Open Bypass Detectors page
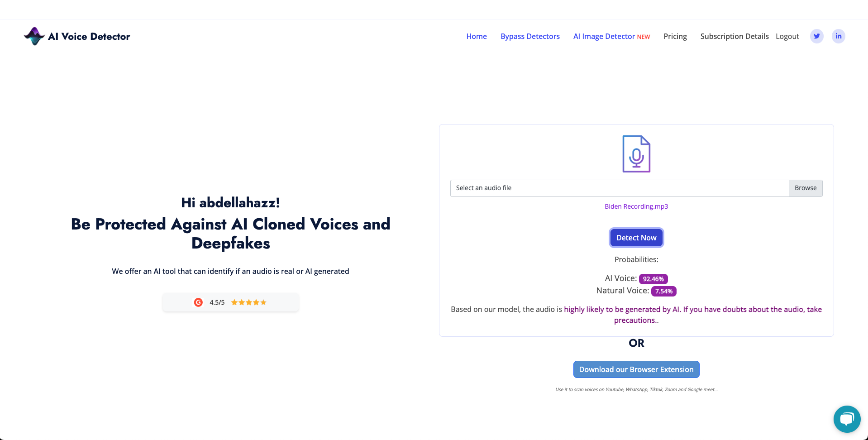The image size is (868, 440). (530, 36)
